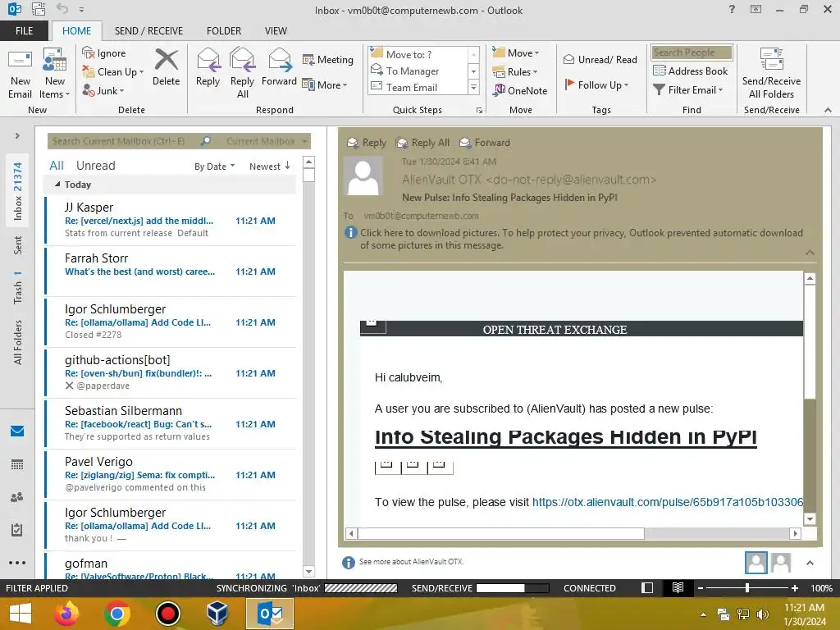The width and height of the screenshot is (840, 630).
Task: Open the Follow Up flag menu
Action: coord(596,84)
